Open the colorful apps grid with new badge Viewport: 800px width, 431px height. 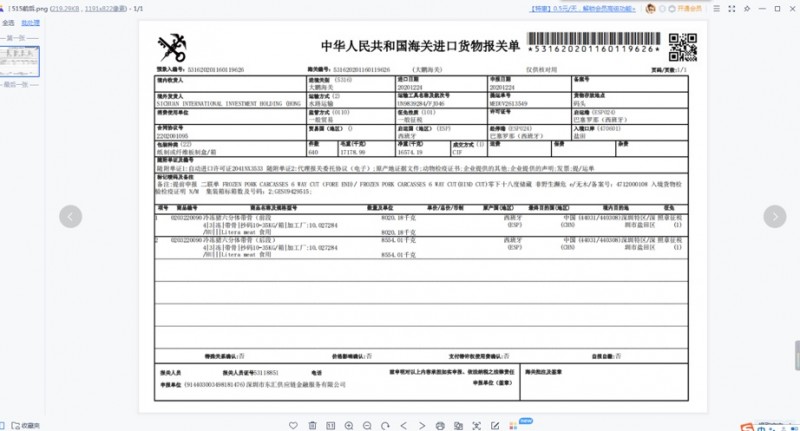point(513,425)
